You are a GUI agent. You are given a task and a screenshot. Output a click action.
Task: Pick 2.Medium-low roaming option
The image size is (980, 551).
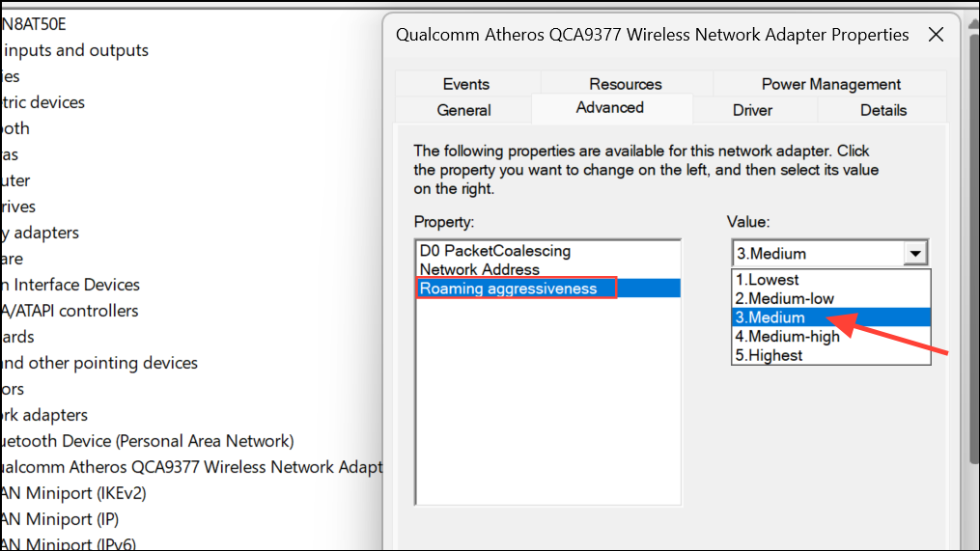click(x=784, y=298)
